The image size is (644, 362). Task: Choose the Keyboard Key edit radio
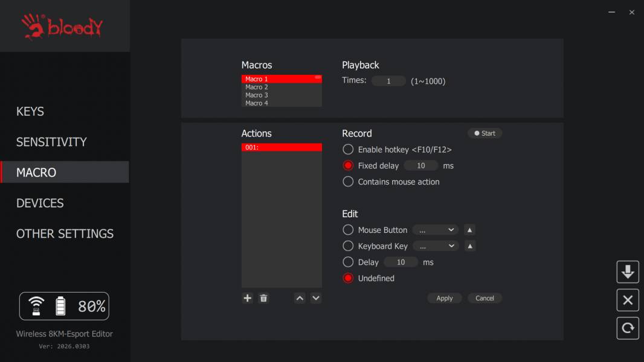(348, 246)
